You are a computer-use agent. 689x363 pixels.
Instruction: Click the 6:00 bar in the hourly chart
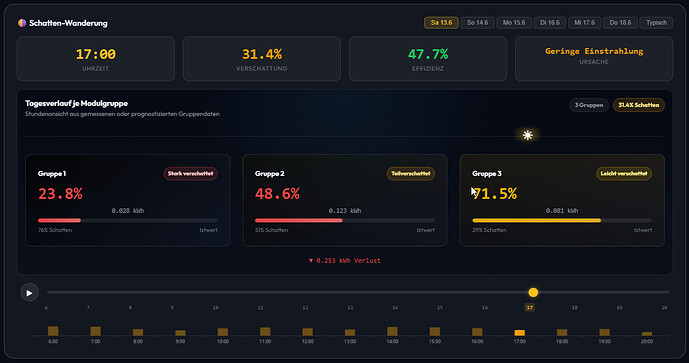point(53,331)
